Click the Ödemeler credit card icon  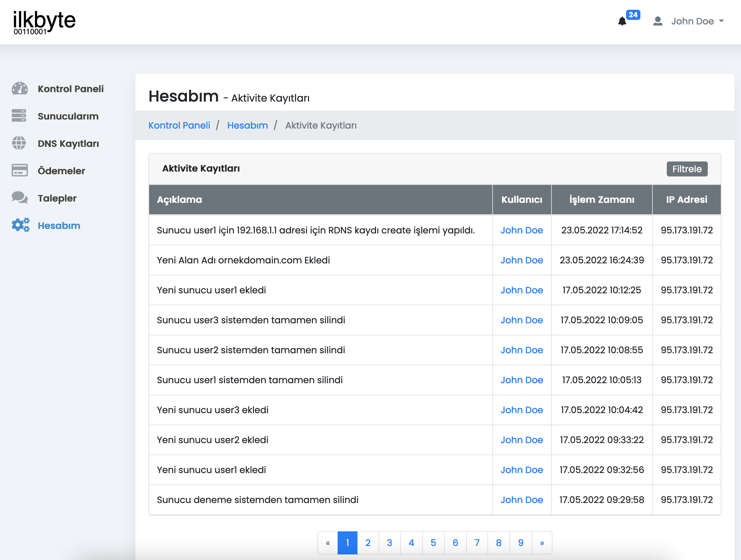tap(20, 170)
